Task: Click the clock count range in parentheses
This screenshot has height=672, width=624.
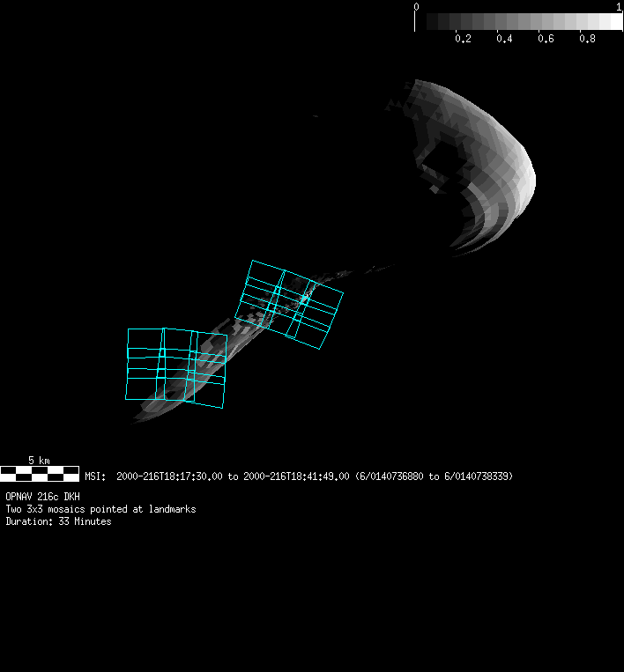Action: pos(434,476)
